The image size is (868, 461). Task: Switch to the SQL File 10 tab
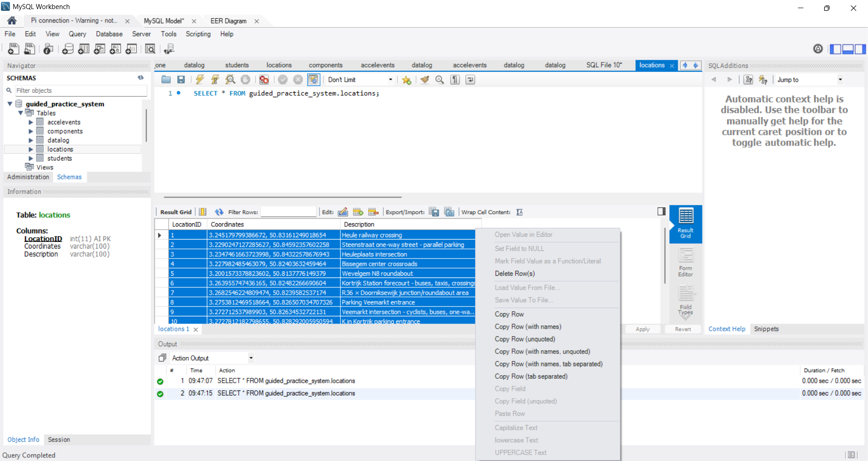[604, 65]
